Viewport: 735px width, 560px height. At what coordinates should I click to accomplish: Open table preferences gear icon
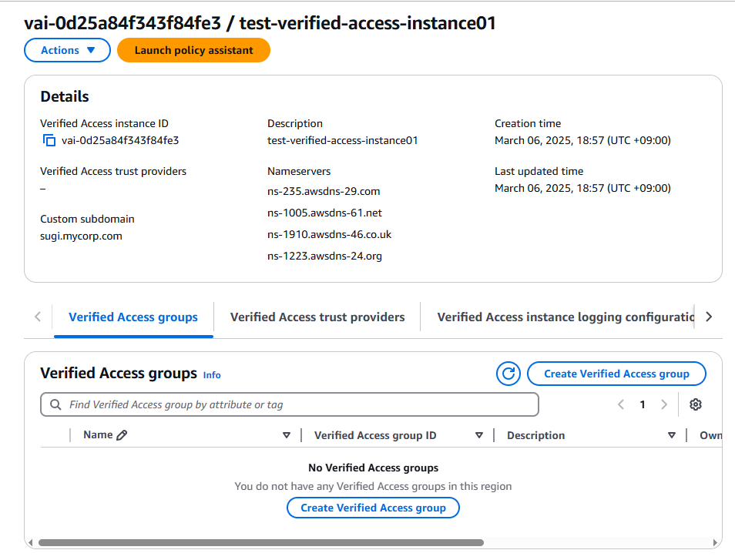point(696,404)
